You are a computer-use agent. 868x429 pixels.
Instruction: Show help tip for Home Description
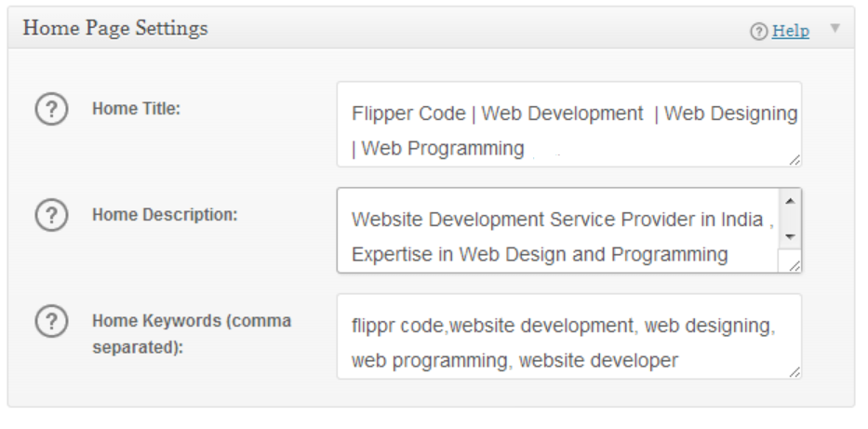(51, 215)
